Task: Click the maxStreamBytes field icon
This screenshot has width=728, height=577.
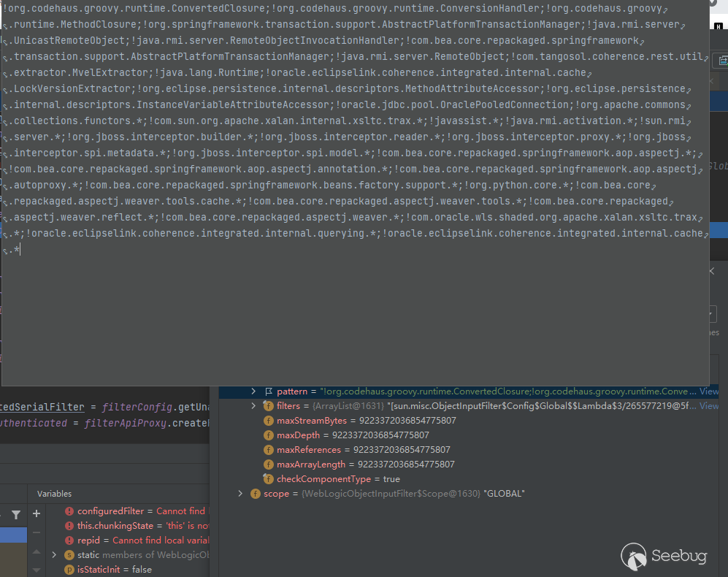Action: tap(268, 421)
